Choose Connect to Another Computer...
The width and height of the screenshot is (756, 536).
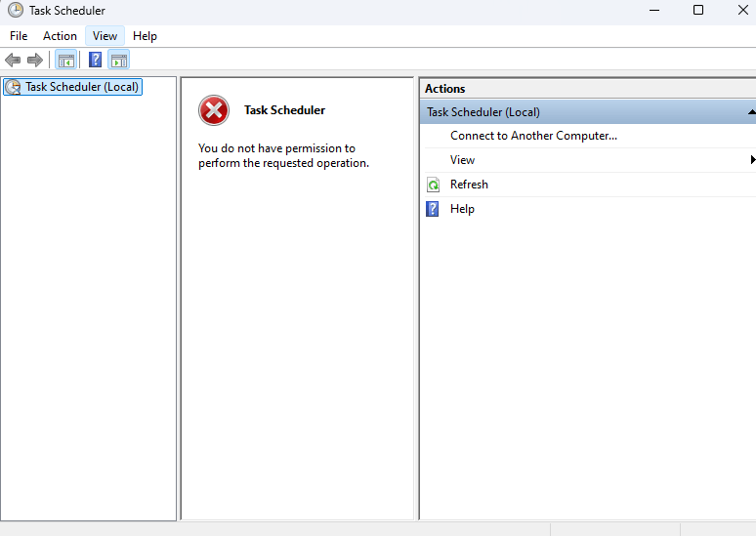pyautogui.click(x=533, y=136)
